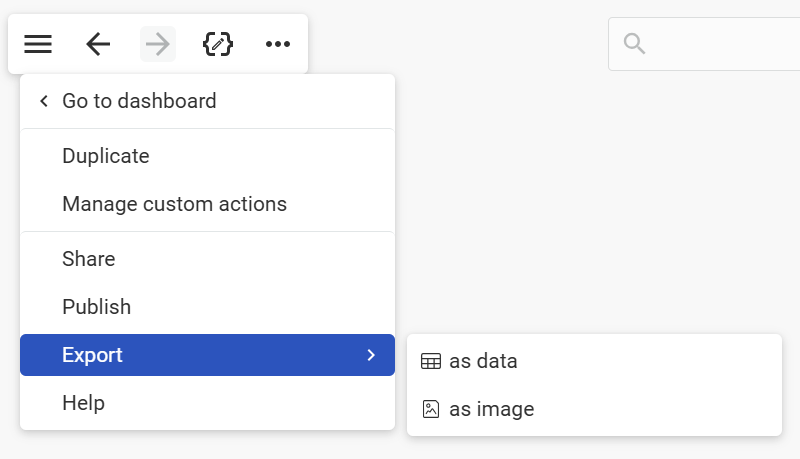Click the greyed forward arrow icon
Screen dimensions: 800x459
click(x=158, y=44)
